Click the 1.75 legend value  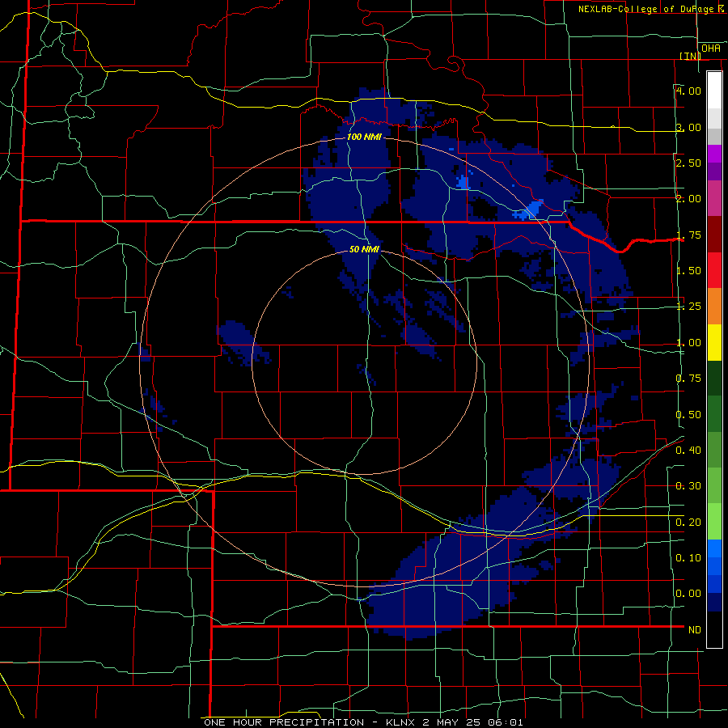688,235
